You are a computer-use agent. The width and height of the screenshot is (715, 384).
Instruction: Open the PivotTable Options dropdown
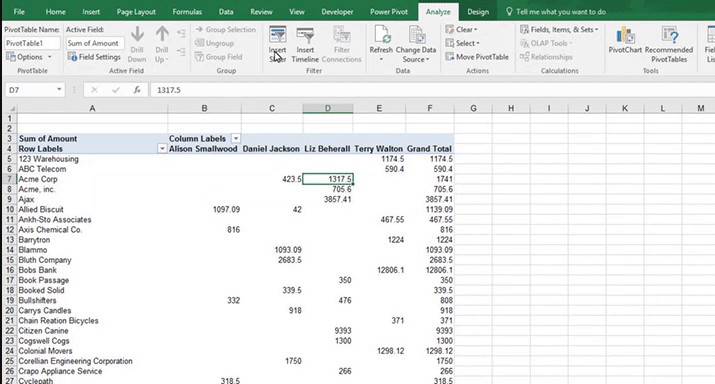[29, 57]
